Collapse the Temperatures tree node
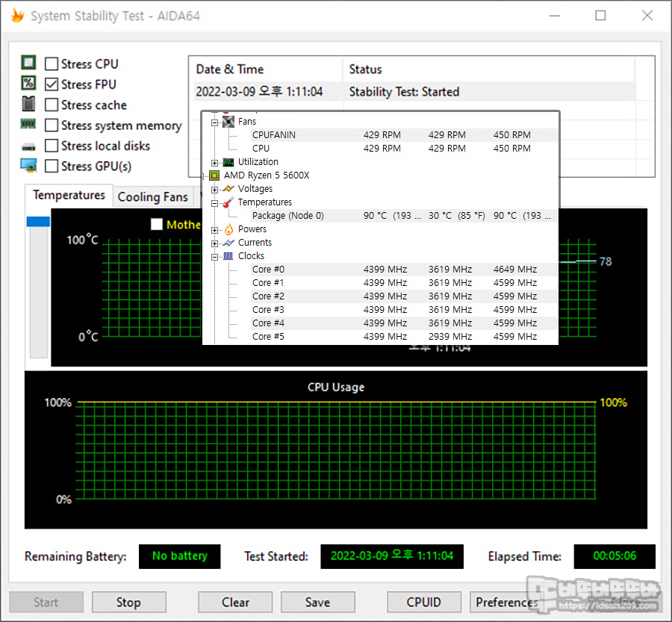The image size is (672, 622). point(215,203)
